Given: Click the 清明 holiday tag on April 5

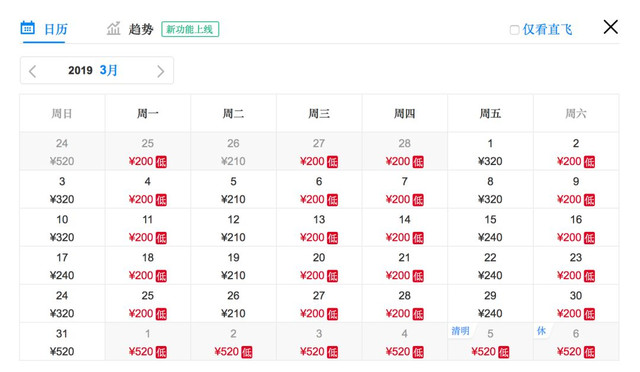Looking at the screenshot, I should pyautogui.click(x=460, y=330).
